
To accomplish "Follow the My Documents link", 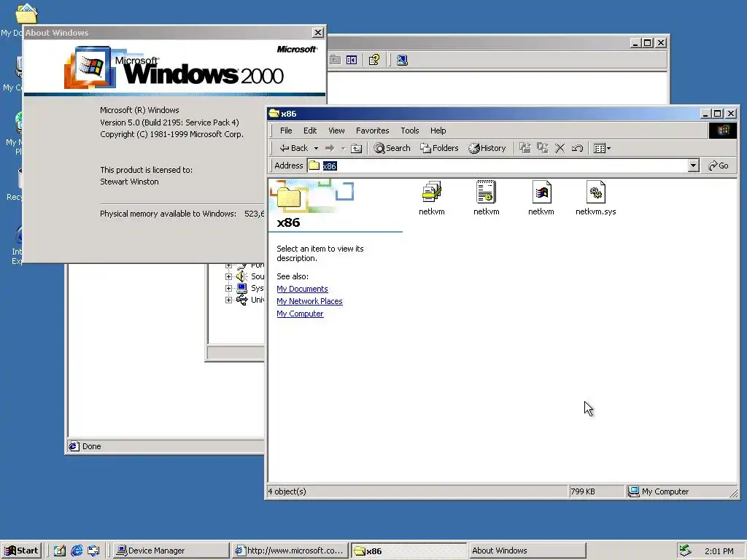I will (302, 289).
